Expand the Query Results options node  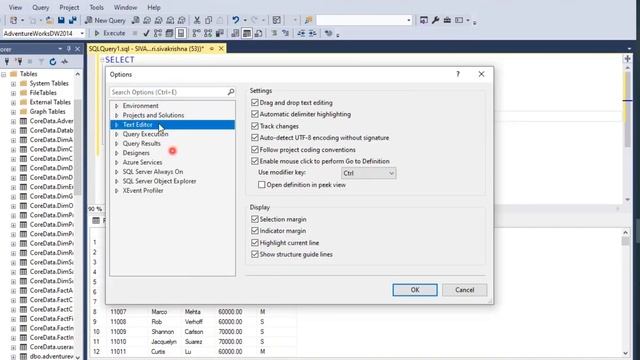click(x=116, y=143)
